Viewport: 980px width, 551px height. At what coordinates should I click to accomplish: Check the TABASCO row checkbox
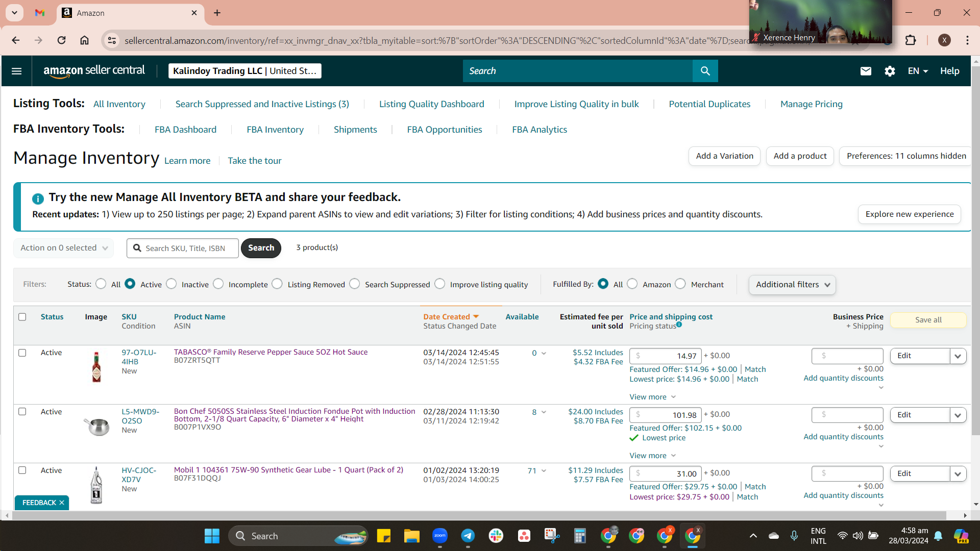coord(22,353)
